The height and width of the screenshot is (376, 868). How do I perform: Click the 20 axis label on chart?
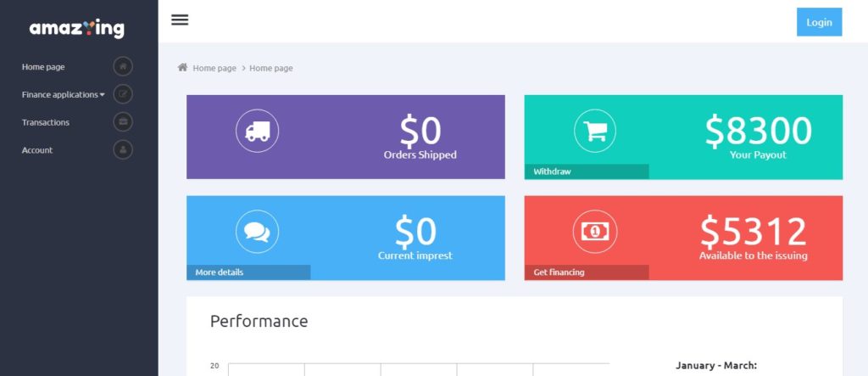click(x=214, y=366)
